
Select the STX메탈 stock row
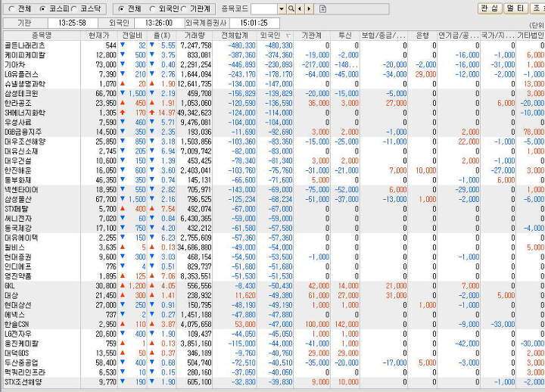[274, 209]
